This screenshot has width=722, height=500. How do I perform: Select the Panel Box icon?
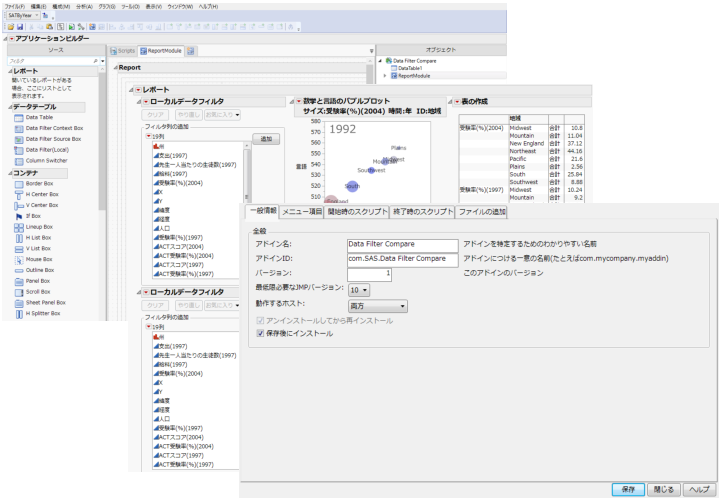(19, 281)
